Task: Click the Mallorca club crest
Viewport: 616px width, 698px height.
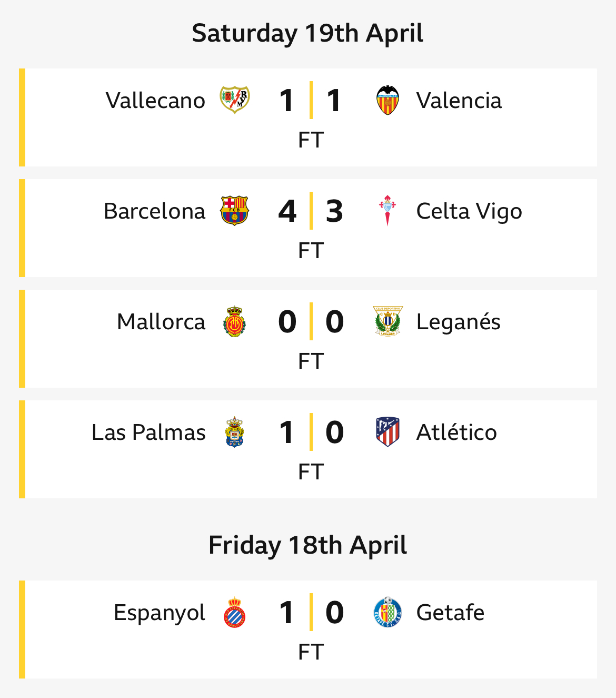Action: click(x=234, y=321)
